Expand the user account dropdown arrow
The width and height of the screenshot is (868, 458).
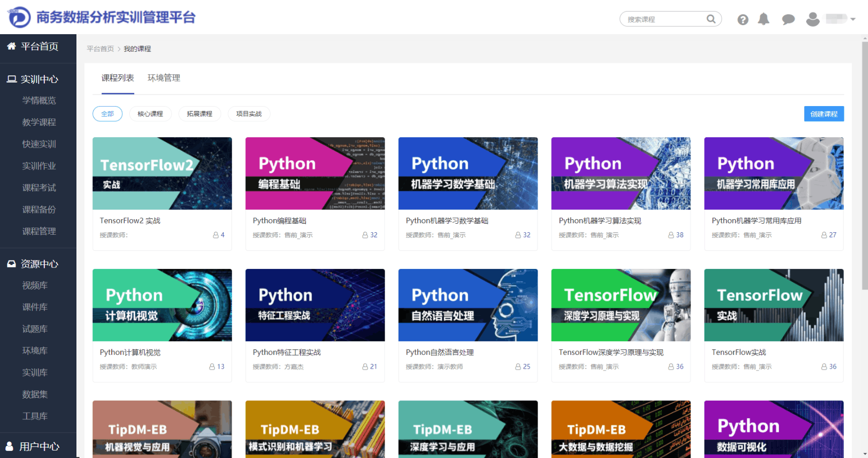(853, 19)
